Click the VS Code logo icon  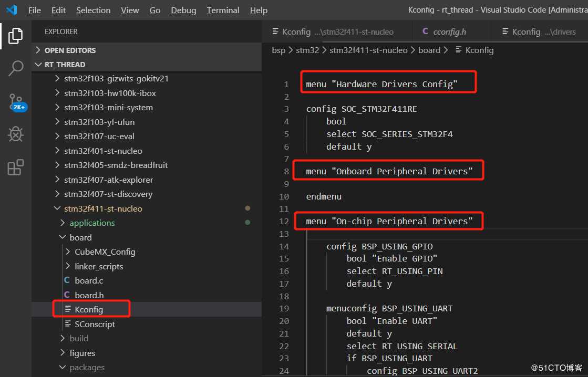12,10
